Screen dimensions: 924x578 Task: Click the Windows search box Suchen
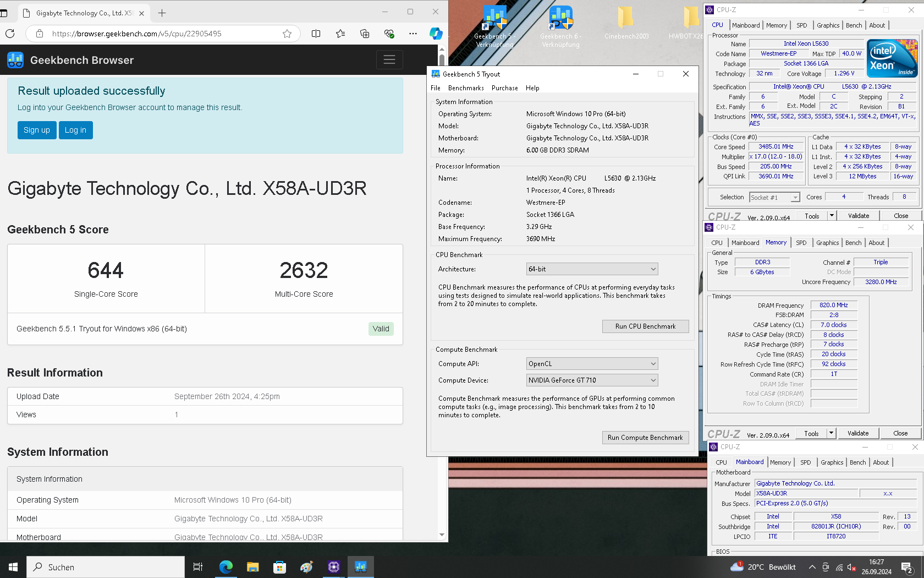pyautogui.click(x=106, y=567)
